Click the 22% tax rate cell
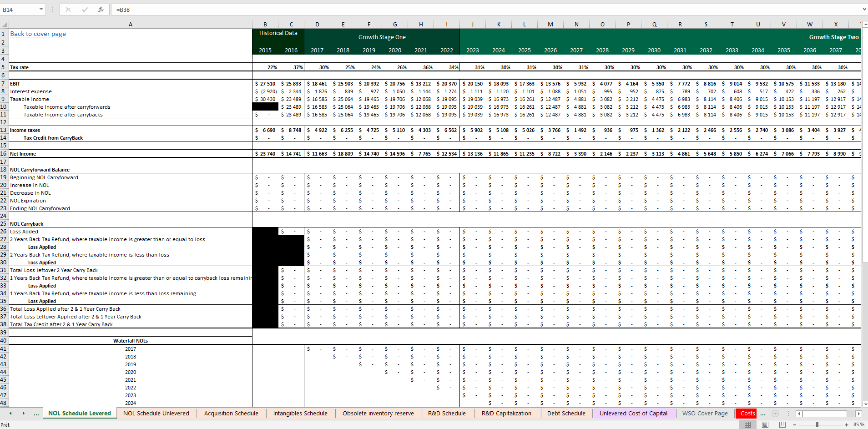The height and width of the screenshot is (429, 868). [x=265, y=67]
